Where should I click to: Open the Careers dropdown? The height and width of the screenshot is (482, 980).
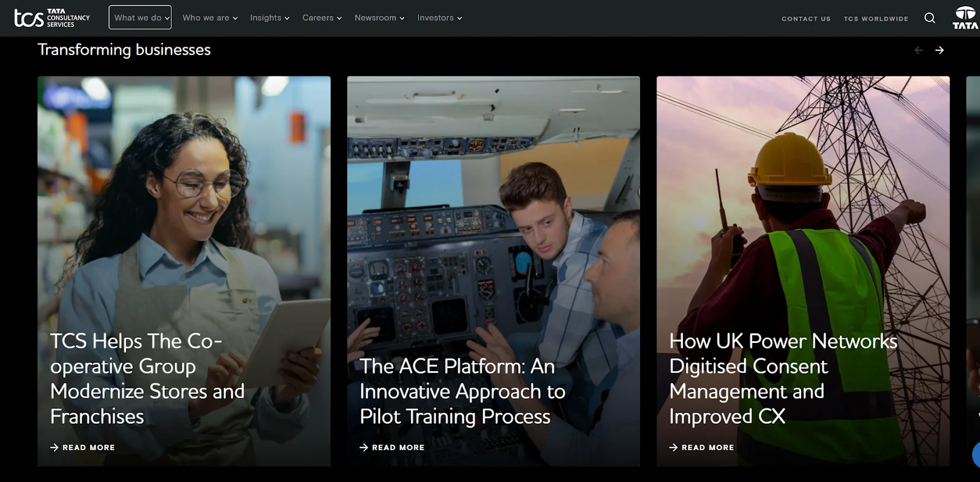tap(322, 18)
